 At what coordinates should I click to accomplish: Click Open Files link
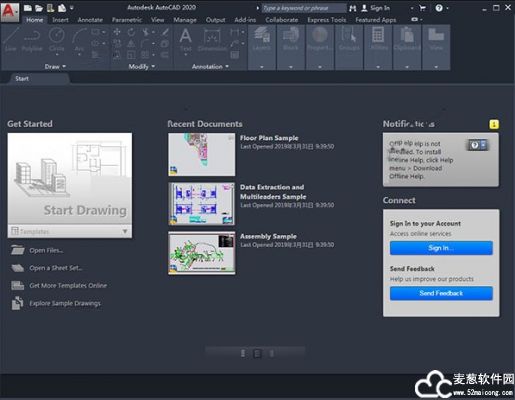coord(46,250)
